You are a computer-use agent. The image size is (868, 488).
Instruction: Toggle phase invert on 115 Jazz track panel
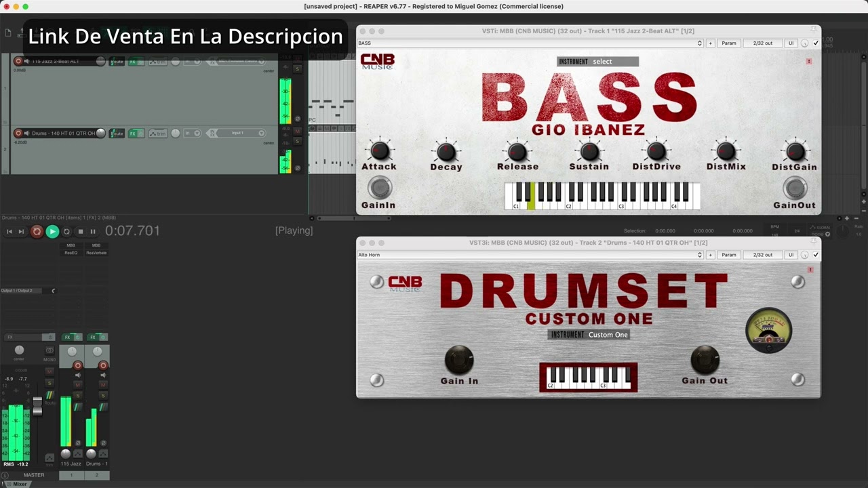[x=297, y=119]
